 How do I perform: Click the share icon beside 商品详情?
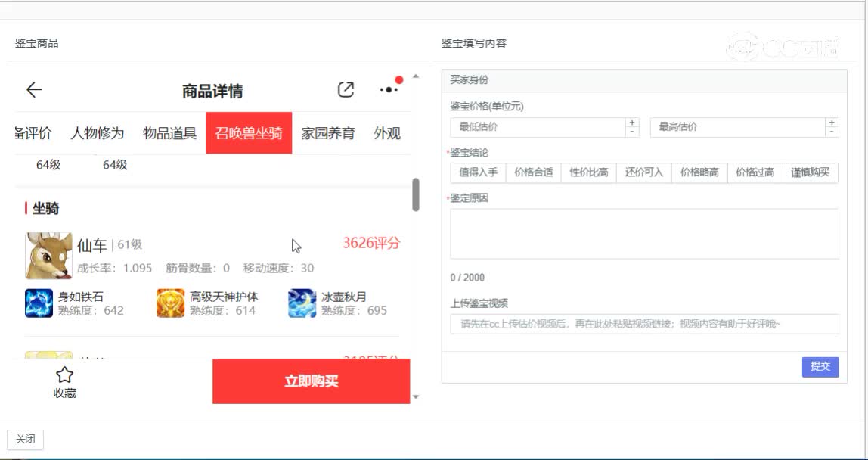346,89
